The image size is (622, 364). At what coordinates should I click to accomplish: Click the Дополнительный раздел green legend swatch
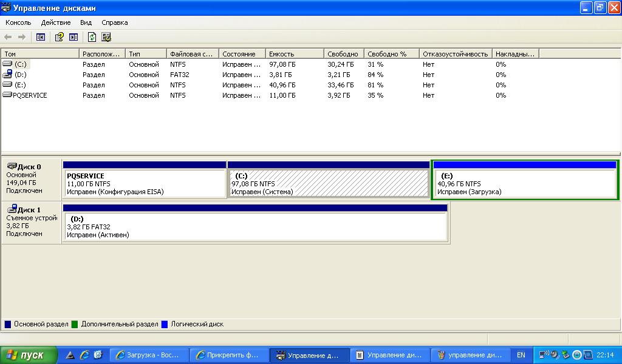click(75, 324)
